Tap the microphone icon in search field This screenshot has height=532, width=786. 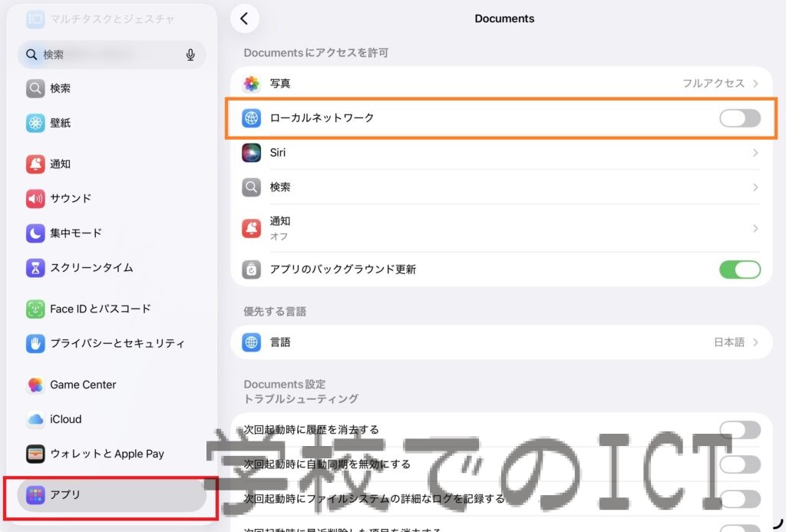[x=190, y=55]
